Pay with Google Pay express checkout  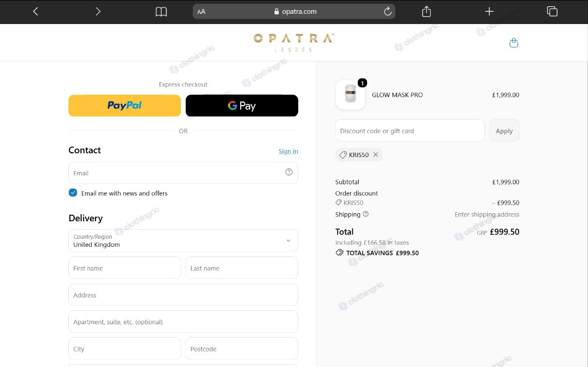(x=242, y=105)
